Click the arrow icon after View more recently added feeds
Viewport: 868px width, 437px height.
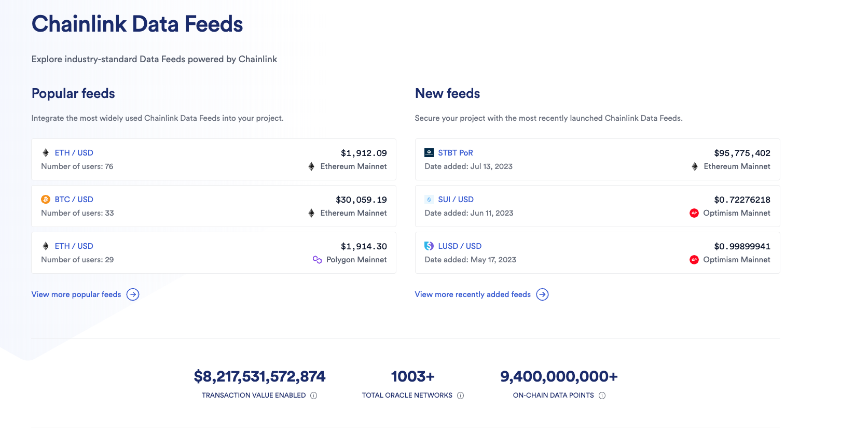coord(542,294)
